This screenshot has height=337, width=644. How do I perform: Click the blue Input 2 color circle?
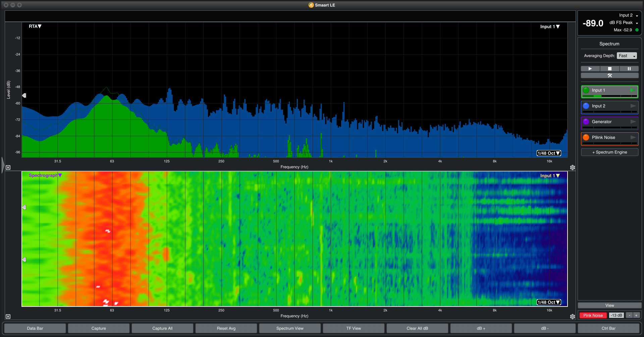pos(586,106)
